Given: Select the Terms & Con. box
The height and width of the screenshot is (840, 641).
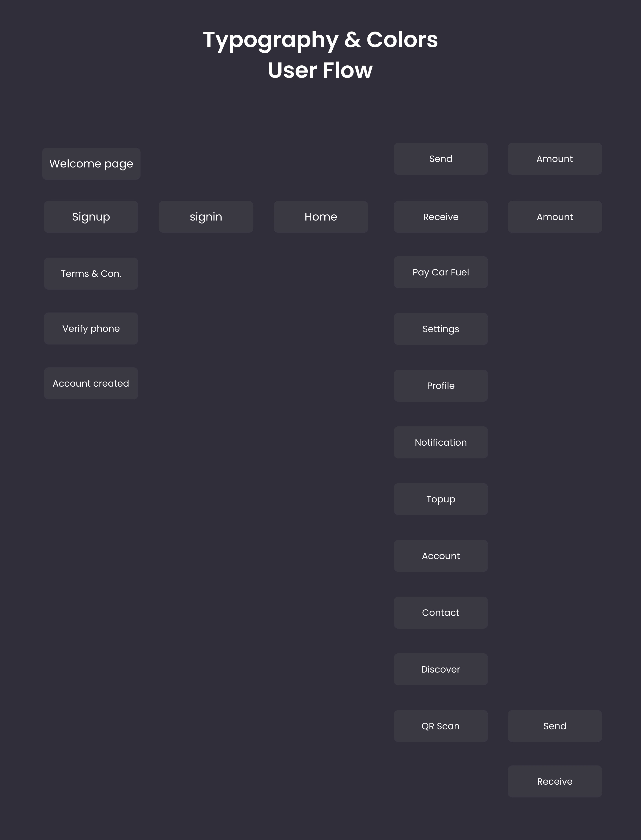Looking at the screenshot, I should point(91,273).
